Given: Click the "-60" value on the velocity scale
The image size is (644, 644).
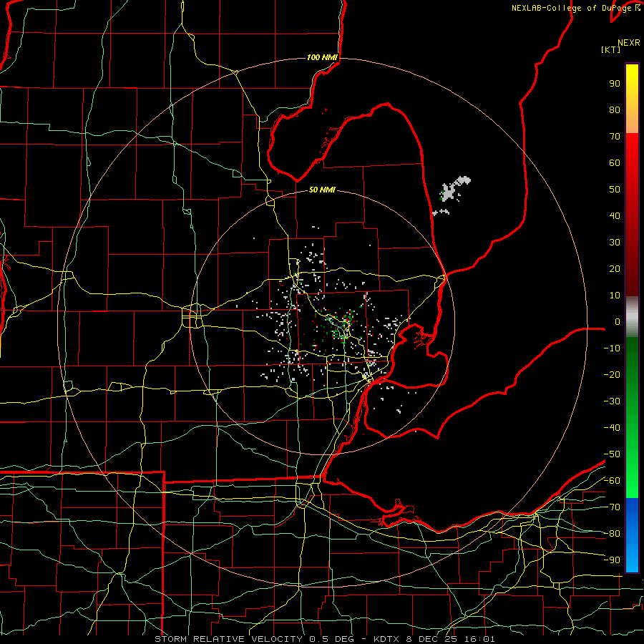Looking at the screenshot, I should (612, 481).
